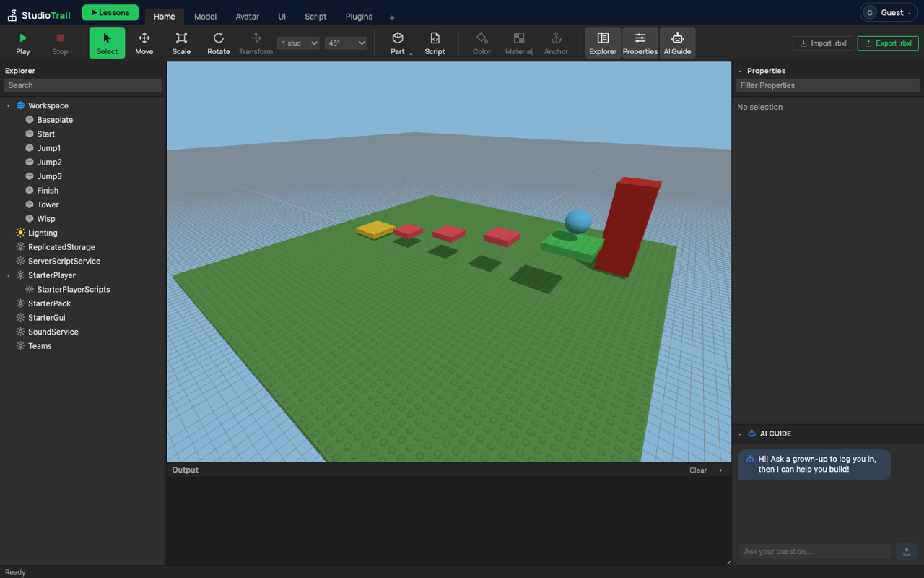Focus the Filter Properties field
Viewport: 924px width, 578px height.
(828, 85)
